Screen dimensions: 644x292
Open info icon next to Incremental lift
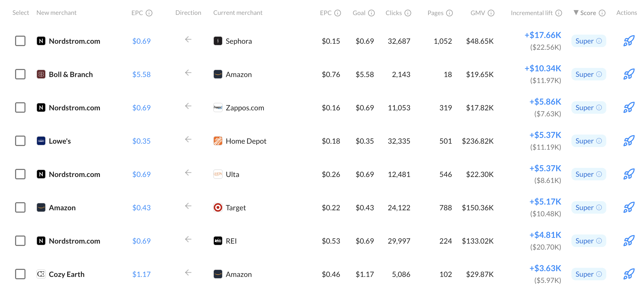pos(559,13)
